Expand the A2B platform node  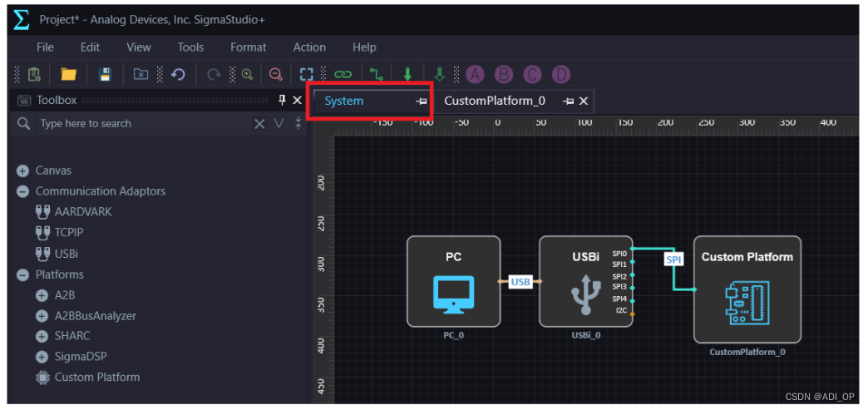click(42, 296)
